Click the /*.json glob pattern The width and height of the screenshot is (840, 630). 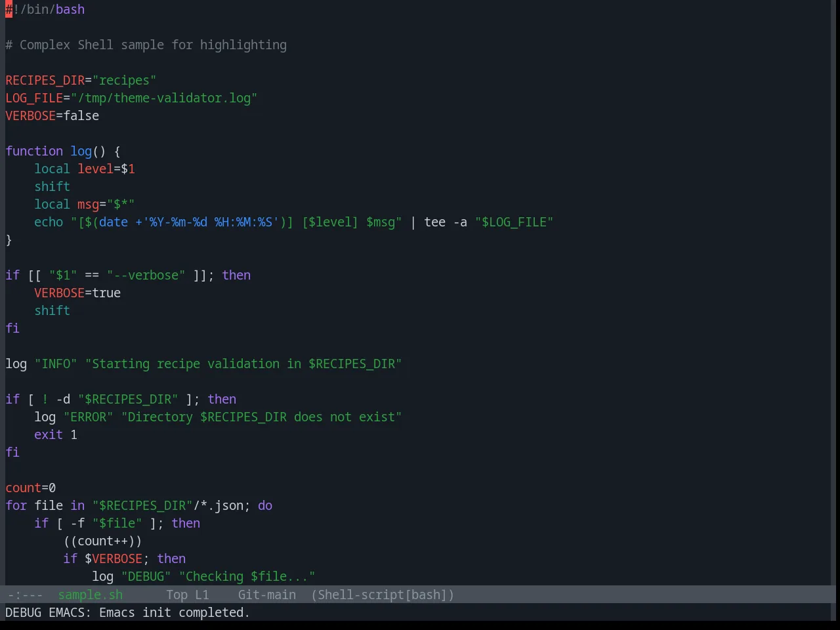[x=219, y=505]
